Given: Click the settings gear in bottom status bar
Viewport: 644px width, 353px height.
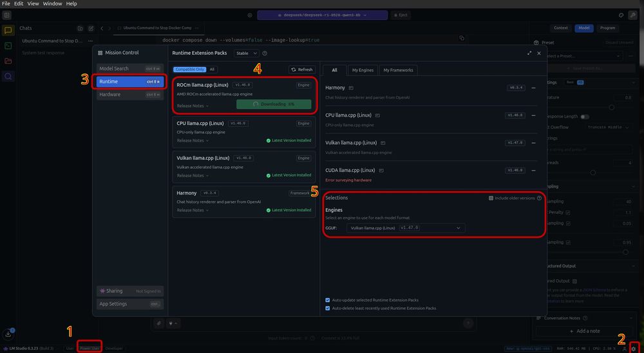Looking at the screenshot, I should click(633, 348).
